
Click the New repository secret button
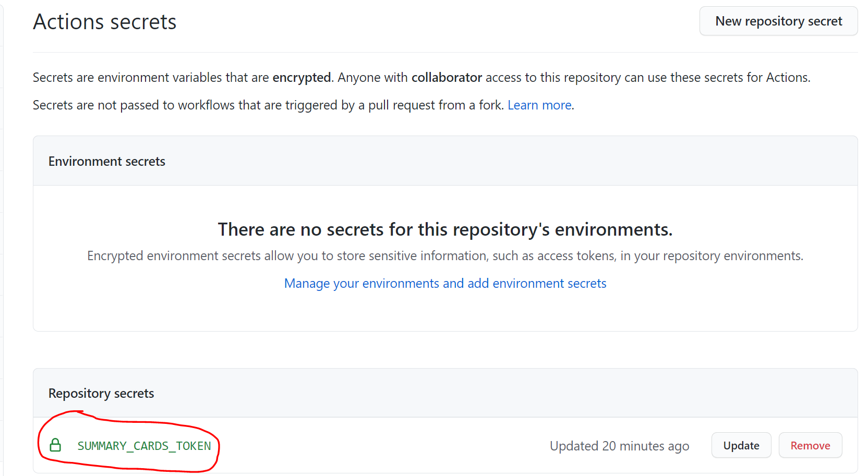[x=778, y=21]
